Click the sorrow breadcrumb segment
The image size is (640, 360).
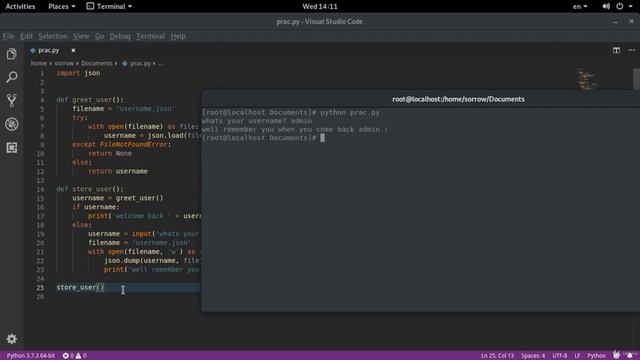pyautogui.click(x=64, y=63)
